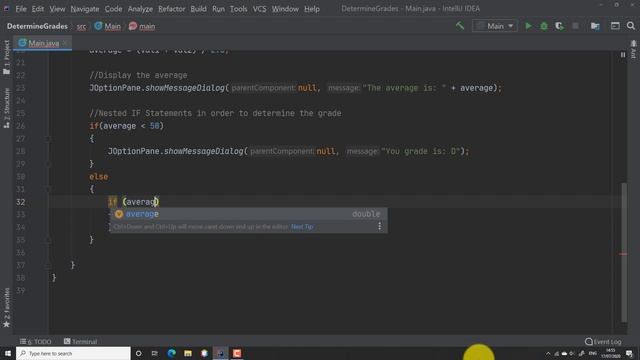Open Task View on taskbar
640x360 pixels.
click(x=155, y=353)
